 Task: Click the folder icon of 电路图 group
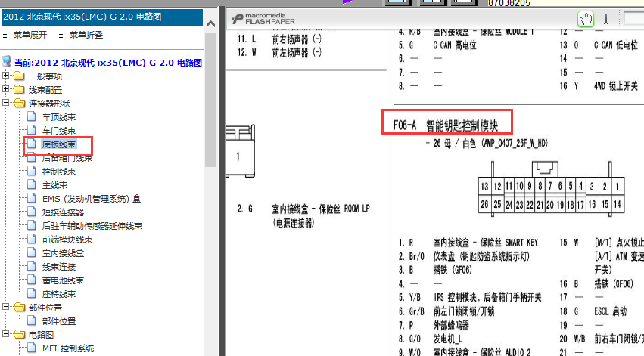pos(19,334)
